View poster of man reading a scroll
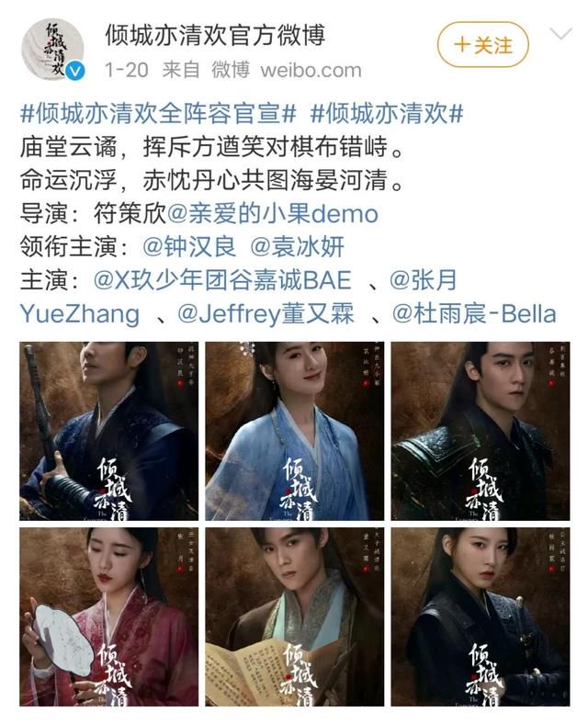This screenshot has height=723, width=588. coord(294,616)
